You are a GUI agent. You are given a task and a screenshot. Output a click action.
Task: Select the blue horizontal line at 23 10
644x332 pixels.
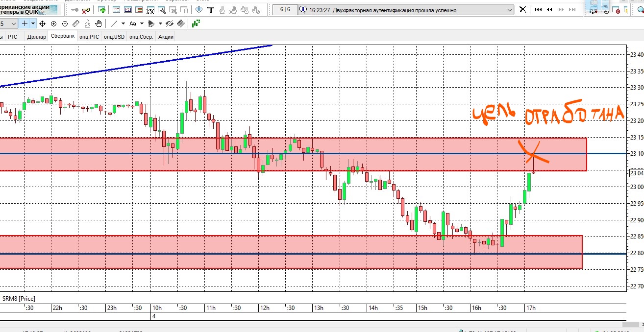point(314,154)
